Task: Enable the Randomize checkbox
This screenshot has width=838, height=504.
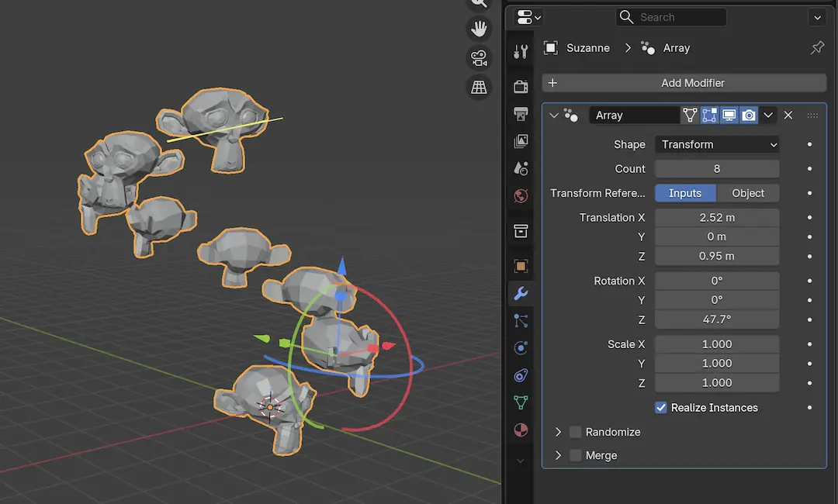Action: (x=575, y=432)
